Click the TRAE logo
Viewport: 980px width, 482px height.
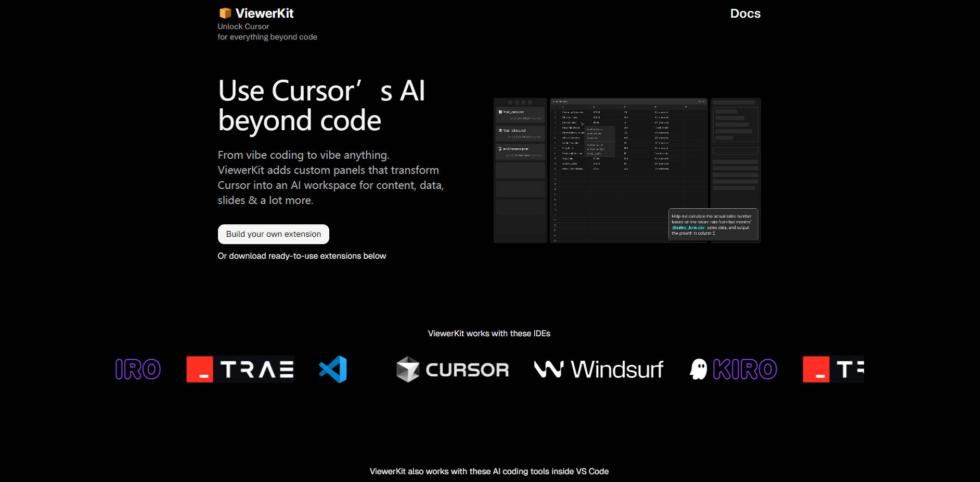240,369
